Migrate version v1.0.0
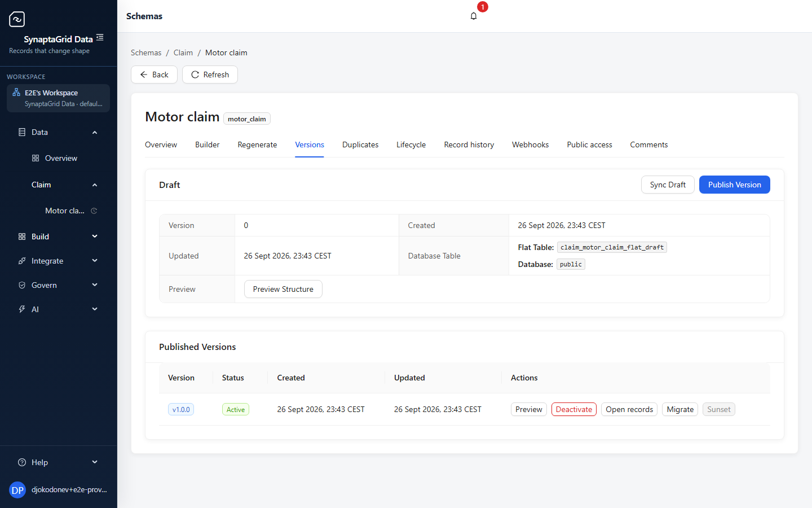The image size is (812, 508). click(680, 409)
